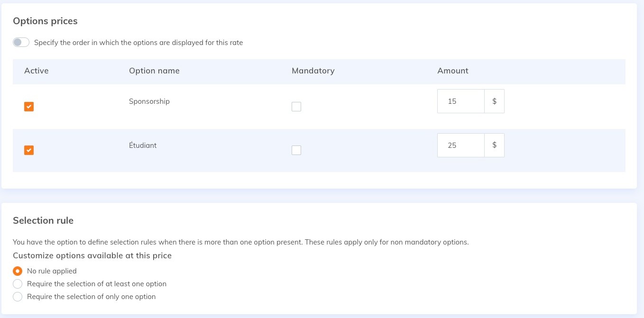Select the Sponsorship option name text
Image resolution: width=644 pixels, height=318 pixels.
coord(149,101)
